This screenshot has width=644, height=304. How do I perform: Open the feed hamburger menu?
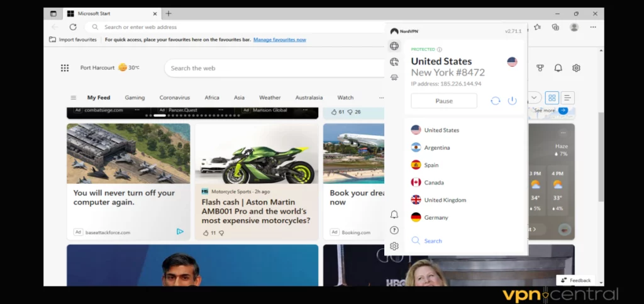(73, 98)
